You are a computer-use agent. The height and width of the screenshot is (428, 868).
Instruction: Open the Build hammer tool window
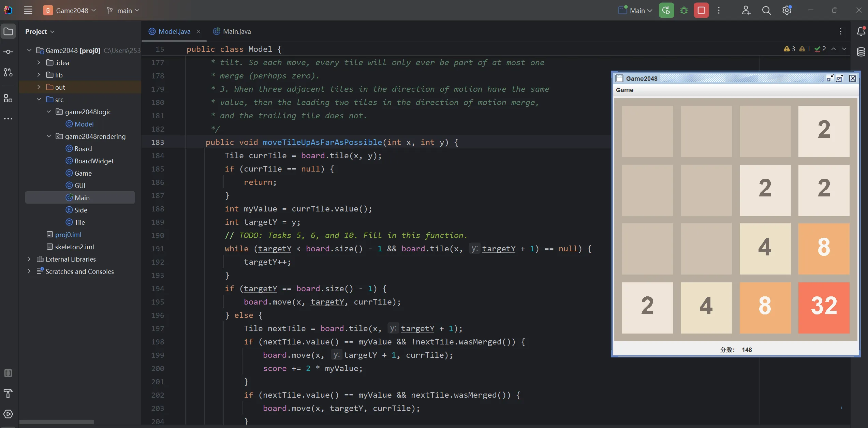click(x=8, y=394)
